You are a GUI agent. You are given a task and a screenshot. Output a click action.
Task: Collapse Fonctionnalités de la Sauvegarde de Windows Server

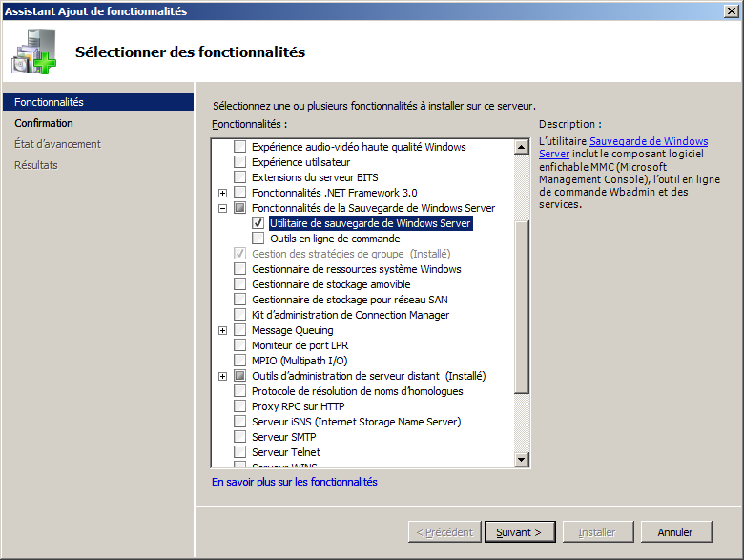pos(223,208)
